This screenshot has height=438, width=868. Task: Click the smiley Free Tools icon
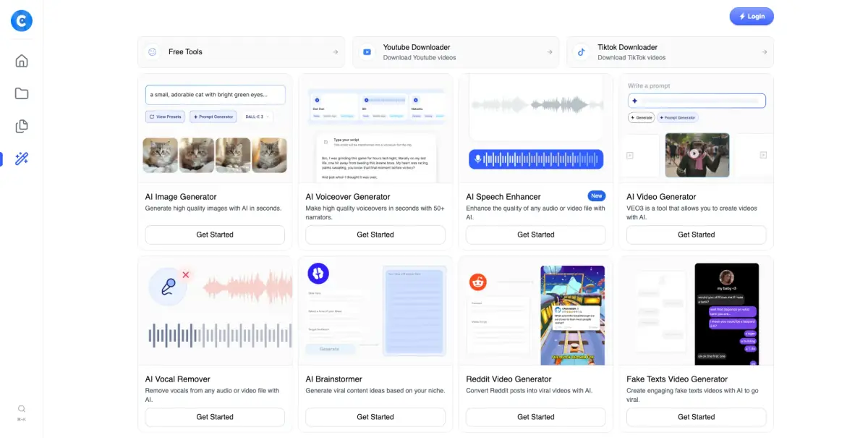pyautogui.click(x=153, y=52)
